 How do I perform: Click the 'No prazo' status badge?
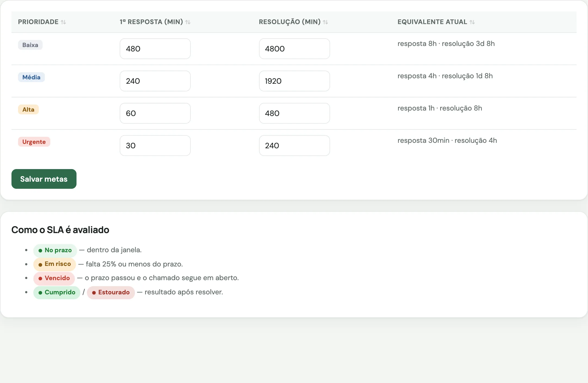pyautogui.click(x=55, y=250)
